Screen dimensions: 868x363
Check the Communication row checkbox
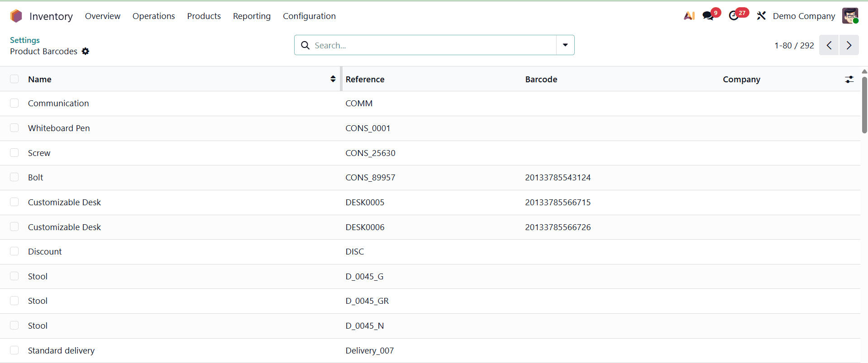click(x=14, y=104)
